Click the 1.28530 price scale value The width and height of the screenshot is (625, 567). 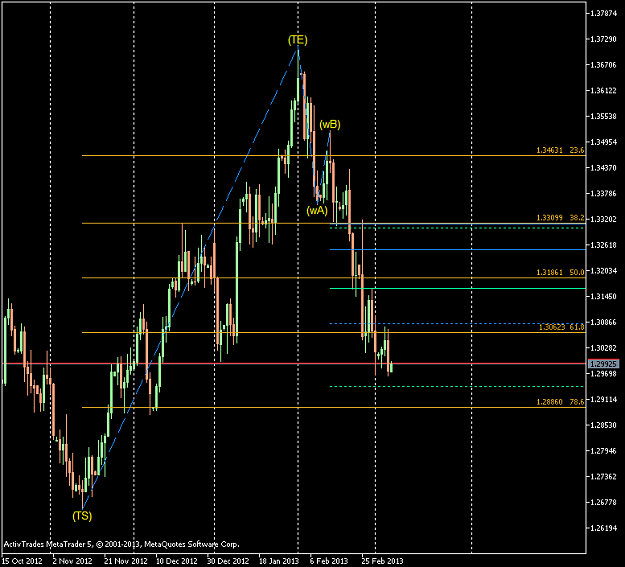tap(603, 425)
